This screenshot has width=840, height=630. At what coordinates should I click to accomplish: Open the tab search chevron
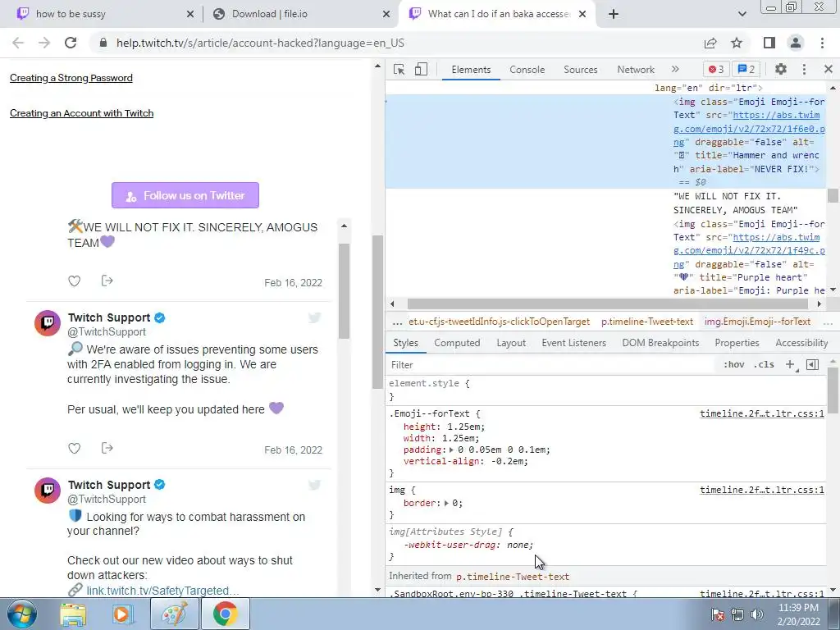click(742, 14)
